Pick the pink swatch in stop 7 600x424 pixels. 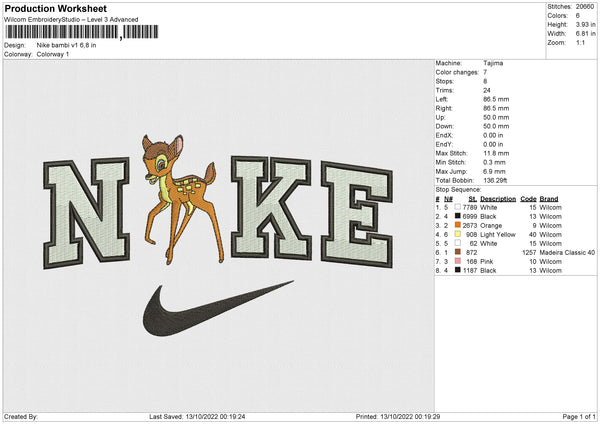point(457,261)
